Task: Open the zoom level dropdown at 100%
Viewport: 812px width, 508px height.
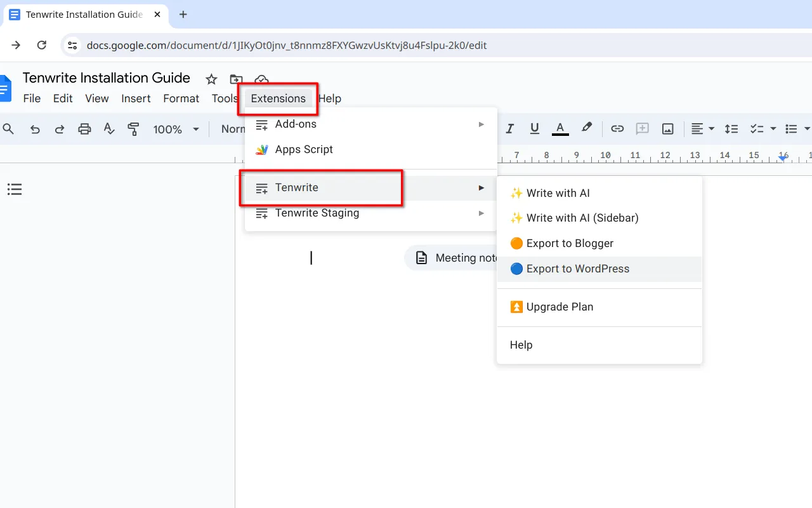Action: coord(176,129)
